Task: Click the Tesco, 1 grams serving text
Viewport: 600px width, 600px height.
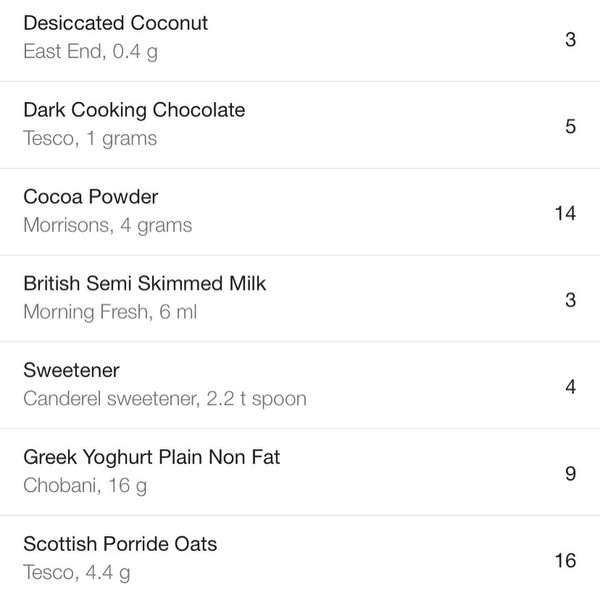Action: point(90,139)
